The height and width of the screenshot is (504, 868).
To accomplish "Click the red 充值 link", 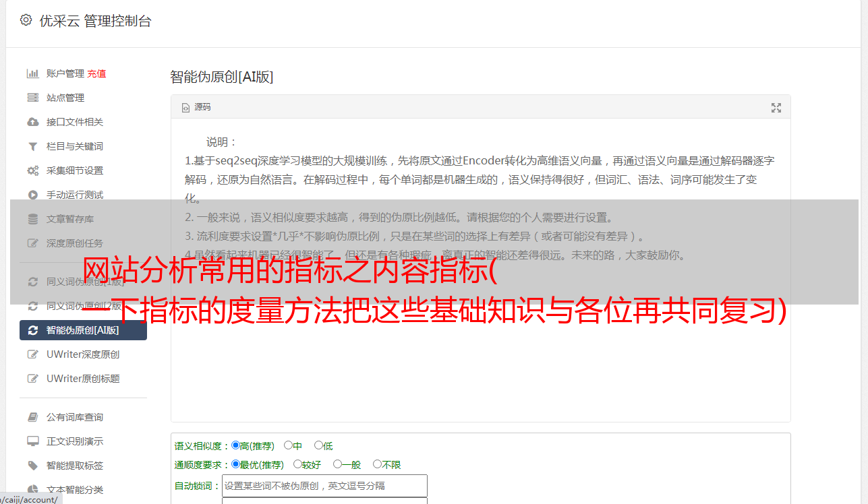I will point(96,73).
